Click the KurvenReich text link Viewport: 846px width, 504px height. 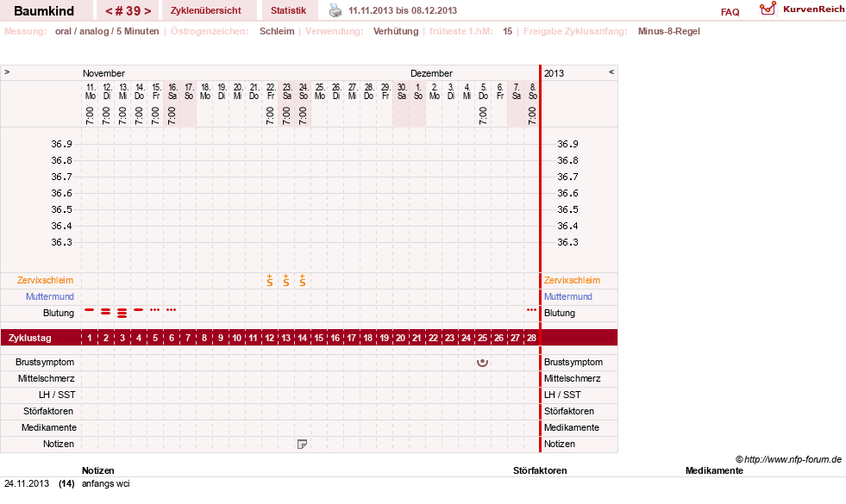point(813,9)
